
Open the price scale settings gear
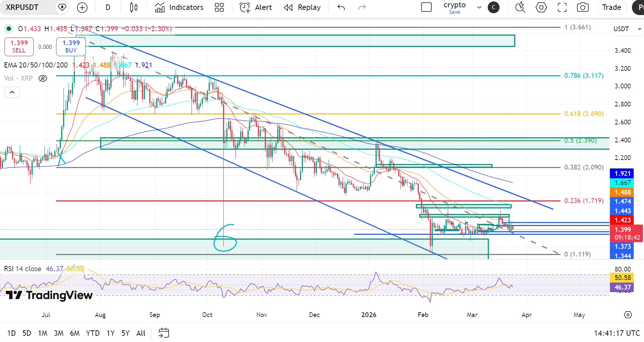(x=628, y=315)
